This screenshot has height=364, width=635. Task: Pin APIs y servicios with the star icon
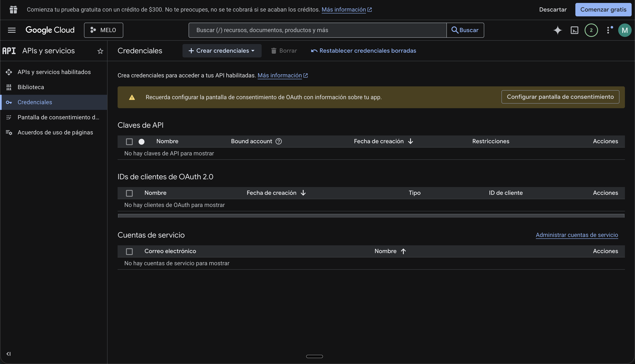[100, 51]
